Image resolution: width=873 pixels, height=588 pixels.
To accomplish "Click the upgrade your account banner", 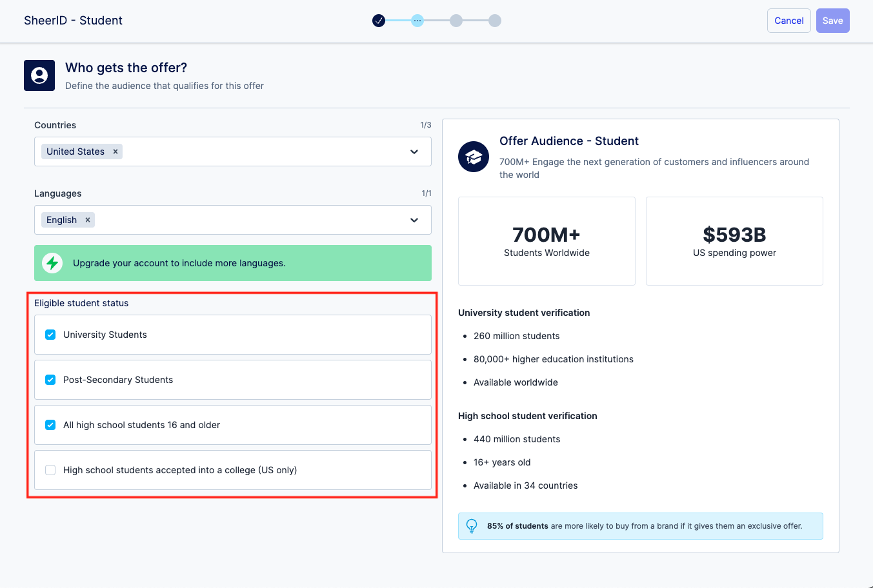I will pos(233,263).
